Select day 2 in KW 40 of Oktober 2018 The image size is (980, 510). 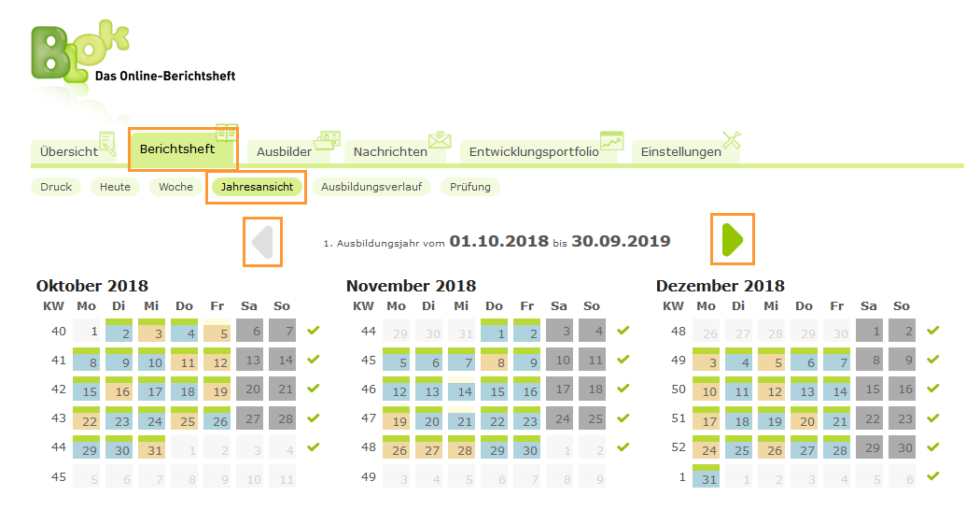pyautogui.click(x=119, y=331)
